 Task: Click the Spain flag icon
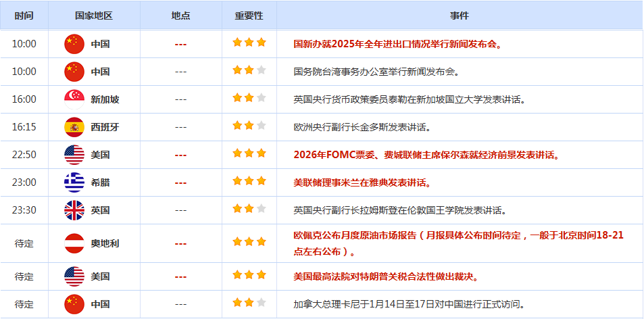(74, 127)
